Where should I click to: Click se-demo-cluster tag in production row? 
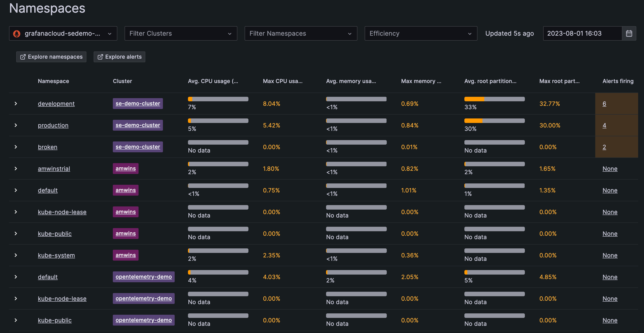(x=138, y=125)
